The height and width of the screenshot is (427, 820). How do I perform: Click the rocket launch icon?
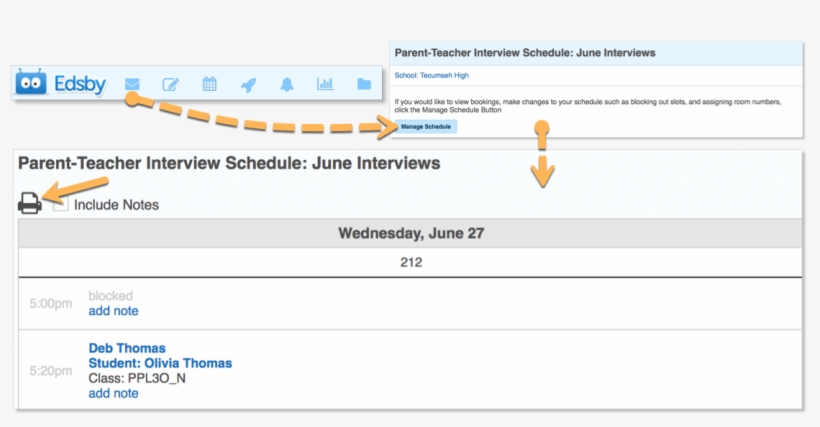tap(248, 85)
